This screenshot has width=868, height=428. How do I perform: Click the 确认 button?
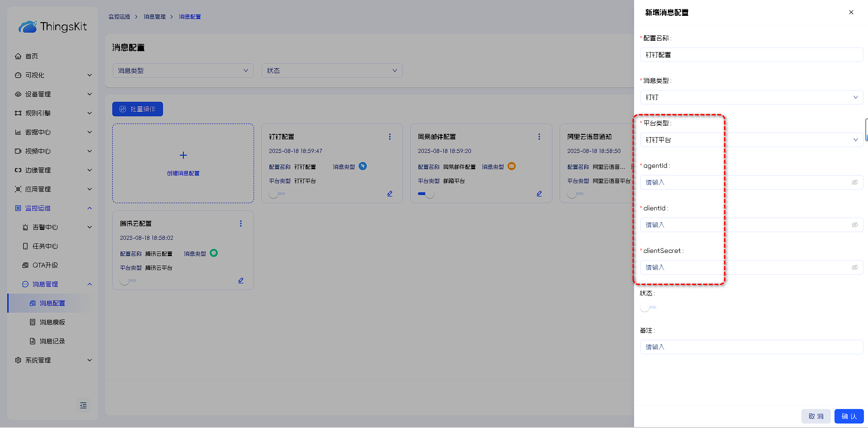(849, 416)
